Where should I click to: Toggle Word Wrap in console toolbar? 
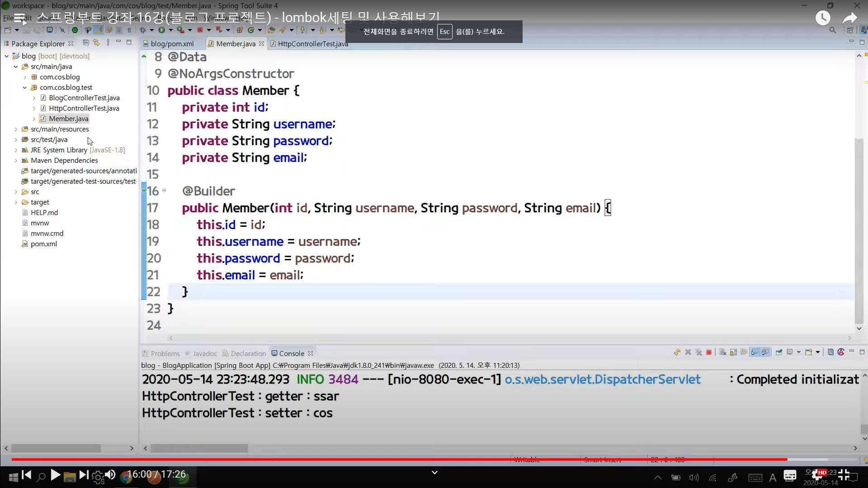coord(744,352)
